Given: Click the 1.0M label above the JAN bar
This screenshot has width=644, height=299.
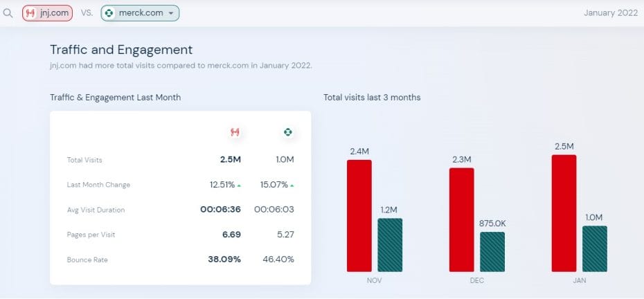Looking at the screenshot, I should coord(595,217).
